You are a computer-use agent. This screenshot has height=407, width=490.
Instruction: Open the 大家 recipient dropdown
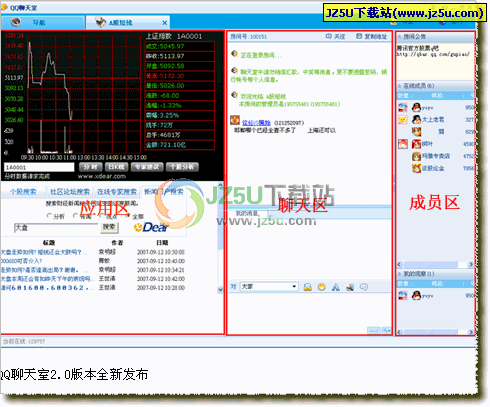[x=268, y=287]
